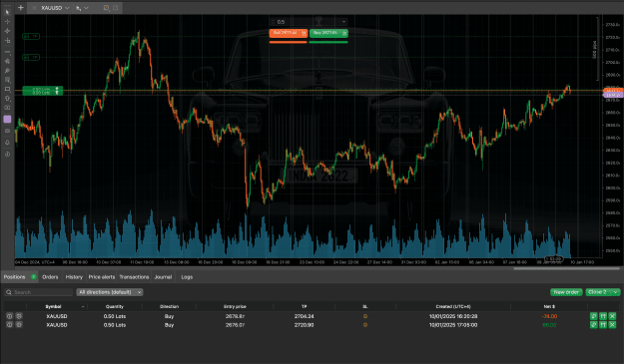624x364 pixels.
Task: Double the position created 17:05:00
Action: click(603, 325)
